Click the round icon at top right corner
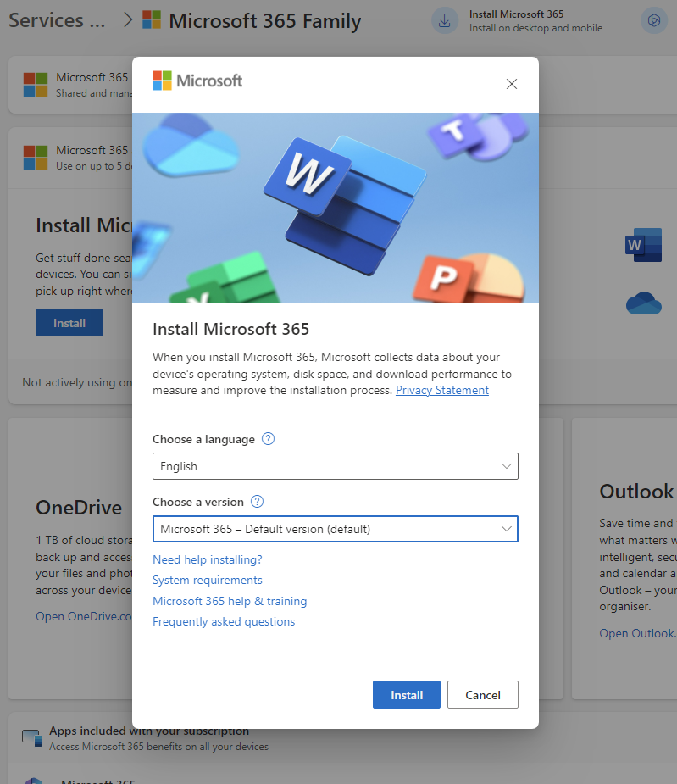Viewport: 677px width, 784px height. tap(654, 20)
